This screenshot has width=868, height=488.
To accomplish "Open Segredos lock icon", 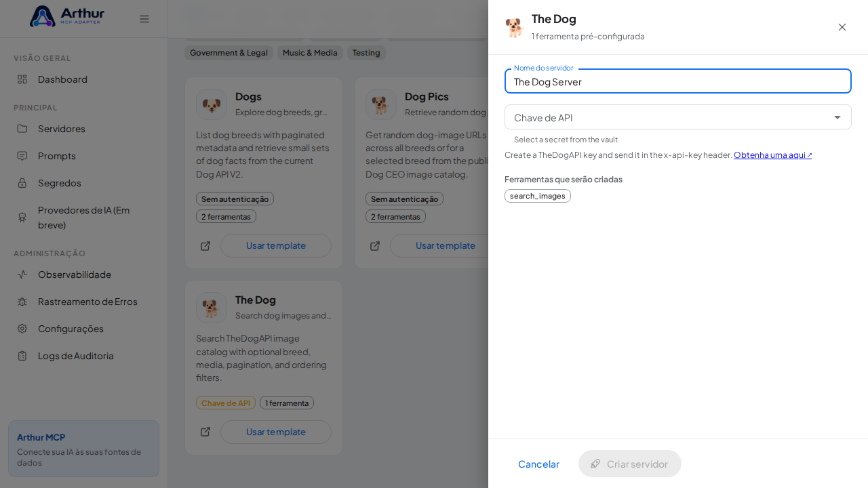I will [22, 183].
